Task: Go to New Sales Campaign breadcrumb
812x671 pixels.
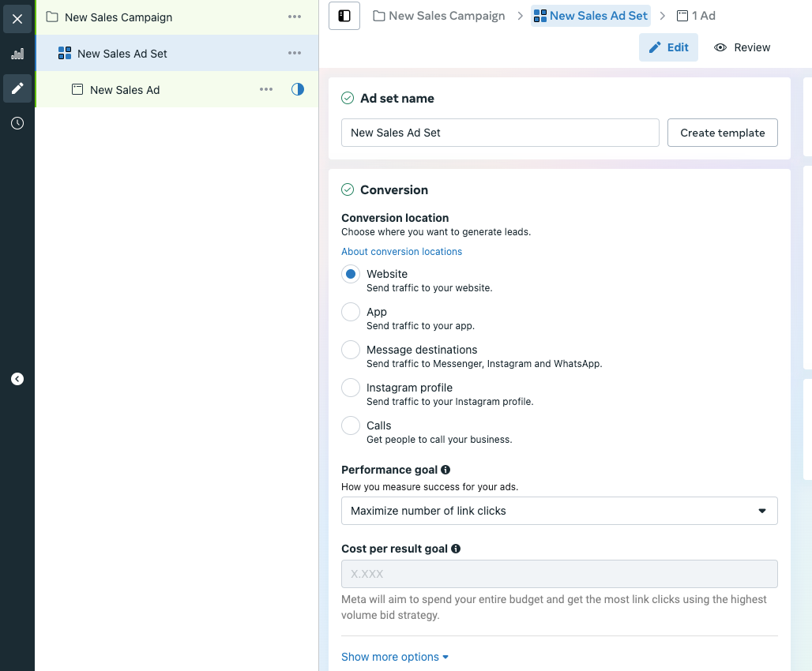Action: 439,16
